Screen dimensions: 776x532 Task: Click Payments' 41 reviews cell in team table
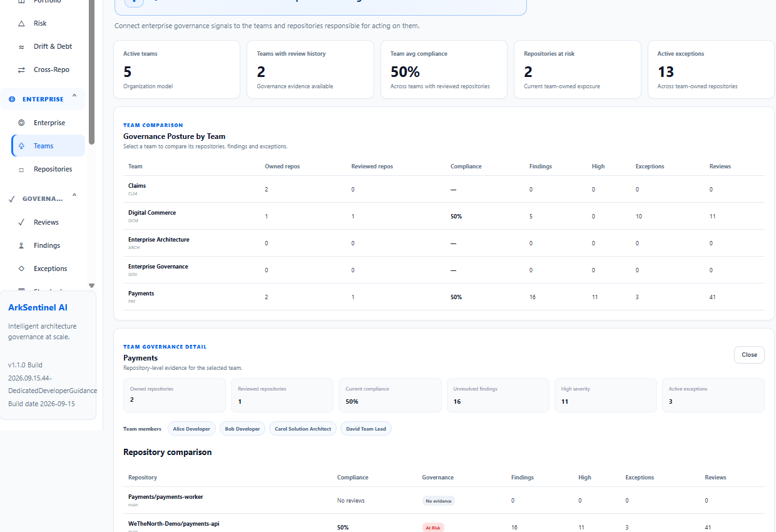click(x=713, y=297)
